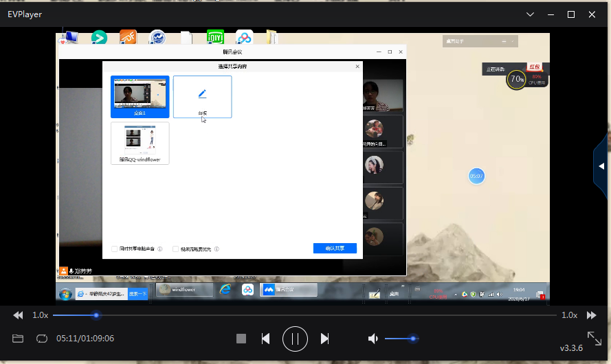Click the orange user icon by speaker name
This screenshot has height=364, width=611.
[63, 271]
